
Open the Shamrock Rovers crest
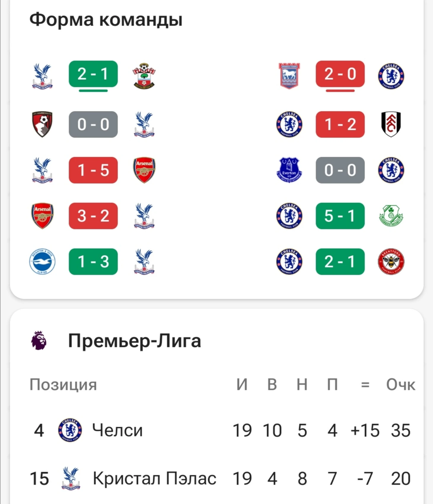391,216
